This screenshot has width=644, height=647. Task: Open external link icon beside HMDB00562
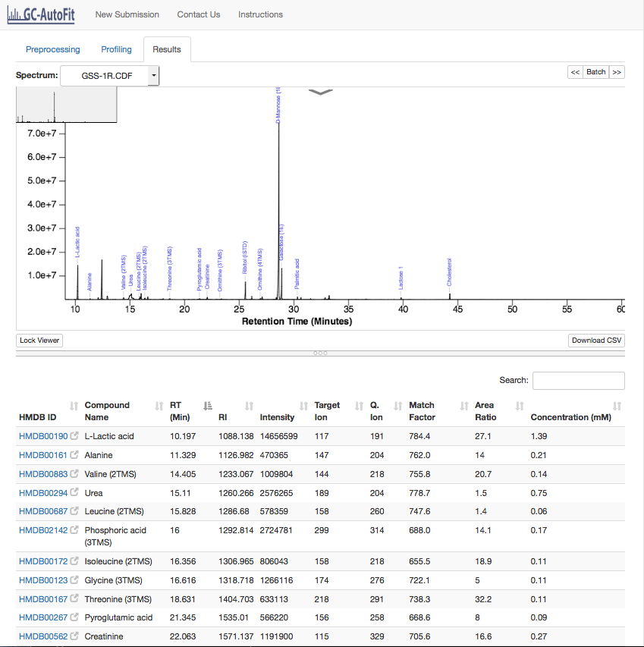point(74,636)
